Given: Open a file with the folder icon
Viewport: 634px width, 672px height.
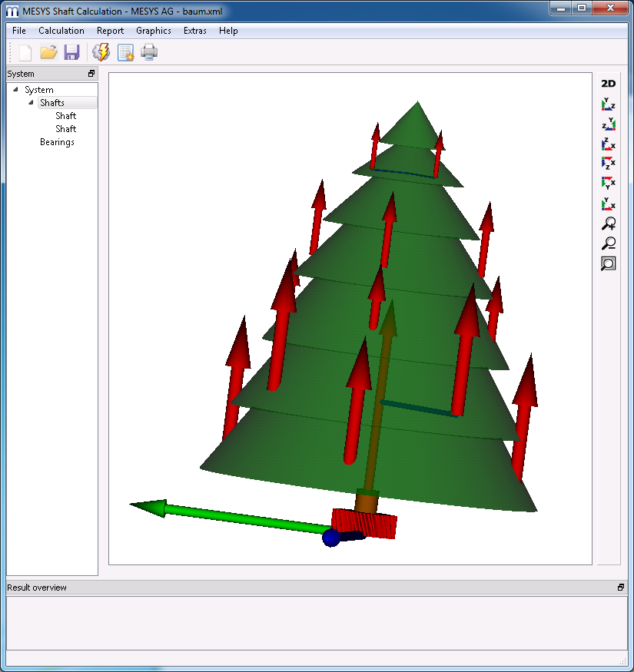Looking at the screenshot, I should click(x=48, y=52).
